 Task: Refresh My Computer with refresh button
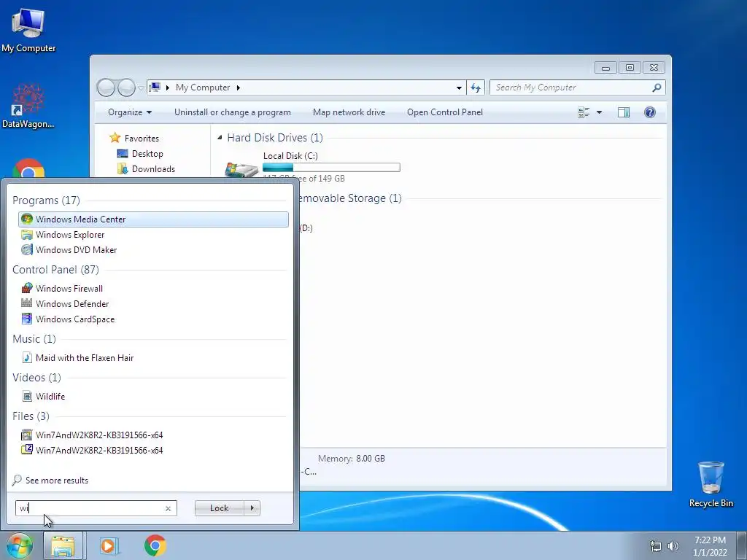(476, 87)
